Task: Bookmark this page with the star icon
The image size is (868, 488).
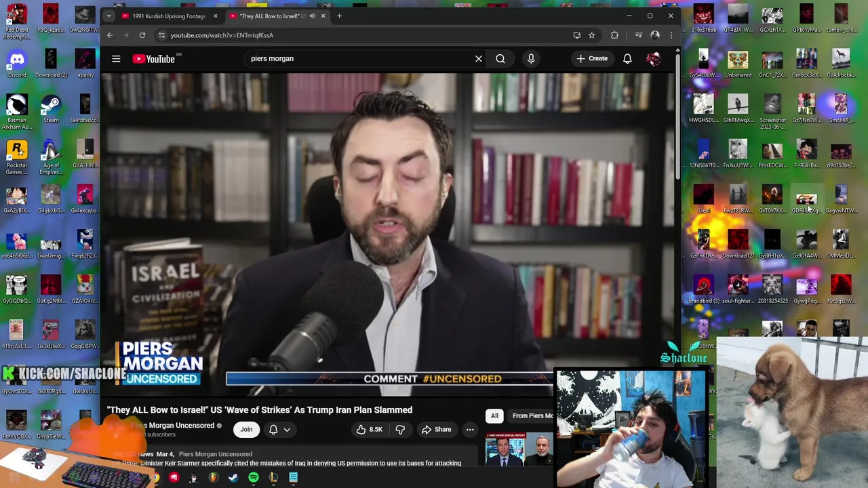Action: (591, 35)
